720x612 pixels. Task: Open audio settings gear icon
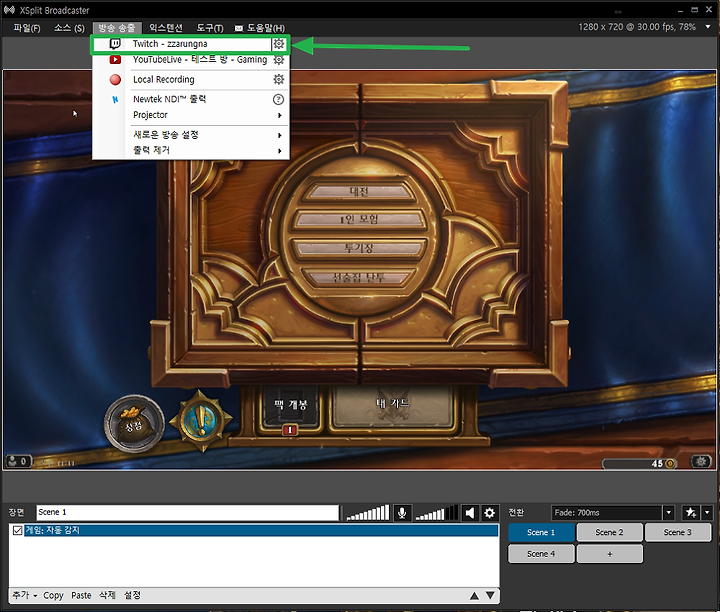click(489, 512)
